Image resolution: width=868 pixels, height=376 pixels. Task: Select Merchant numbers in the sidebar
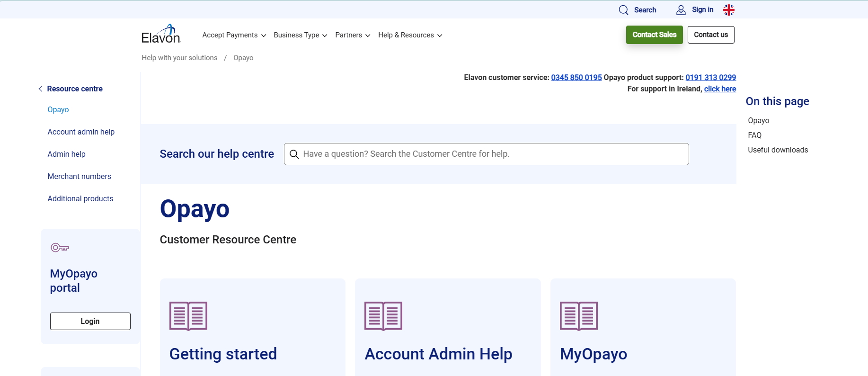(x=79, y=177)
